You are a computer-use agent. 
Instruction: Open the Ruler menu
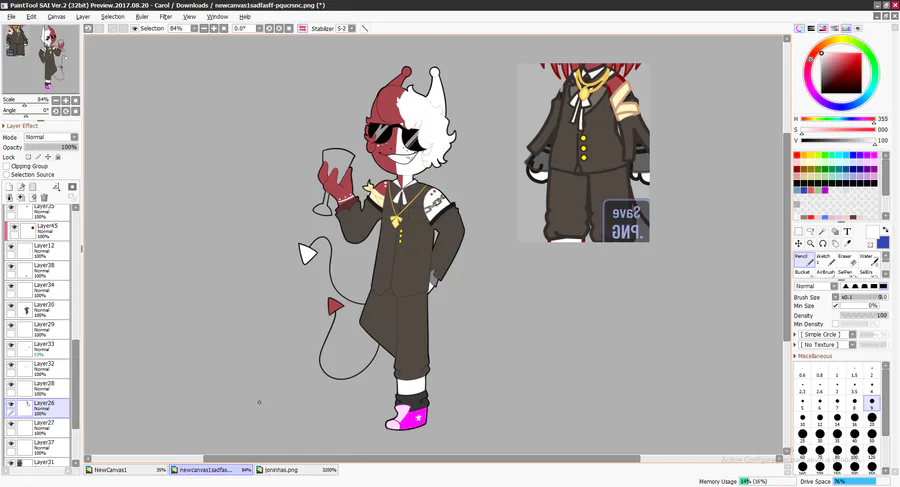coord(142,17)
